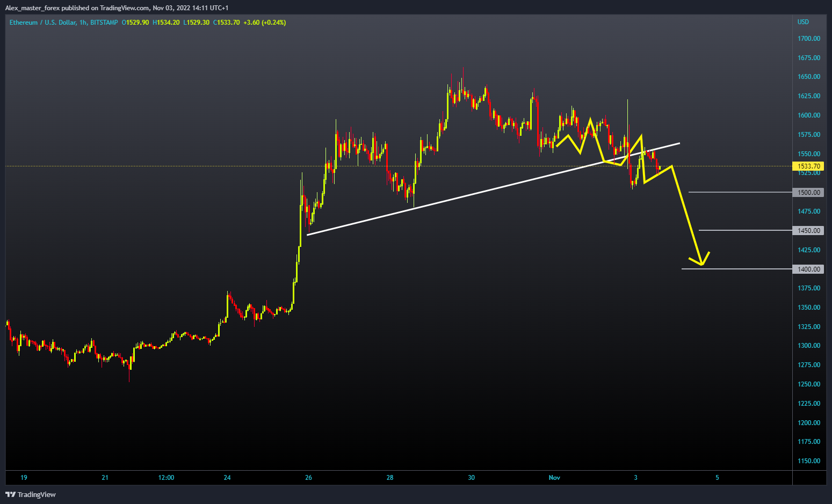Screen dimensions: 832x504
Task: Click the 1h interval label in legend
Action: click(83, 23)
